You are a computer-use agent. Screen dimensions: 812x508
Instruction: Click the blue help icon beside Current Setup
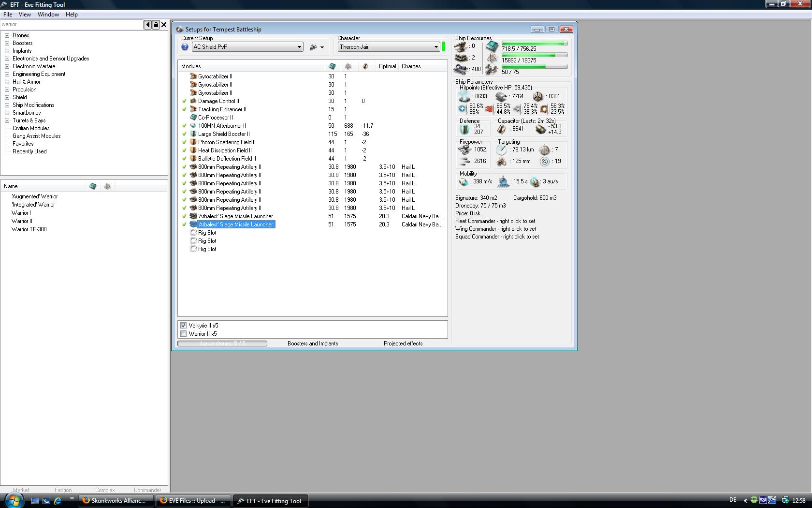[185, 47]
